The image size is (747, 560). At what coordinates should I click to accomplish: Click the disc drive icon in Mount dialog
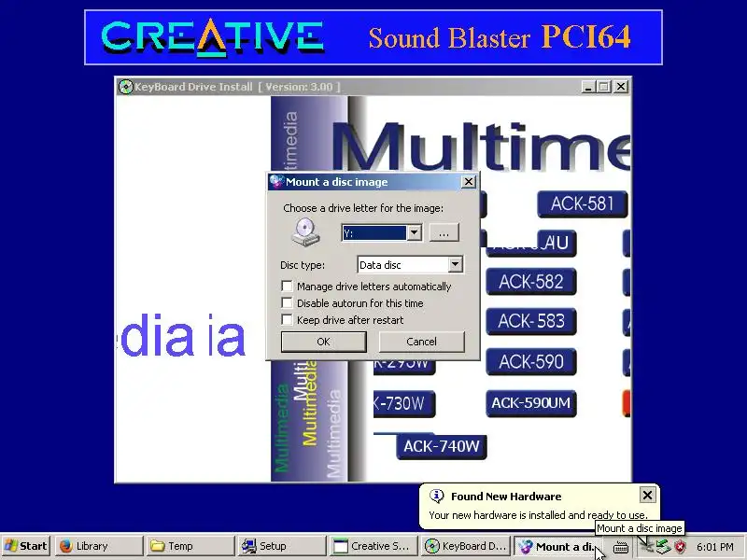305,231
